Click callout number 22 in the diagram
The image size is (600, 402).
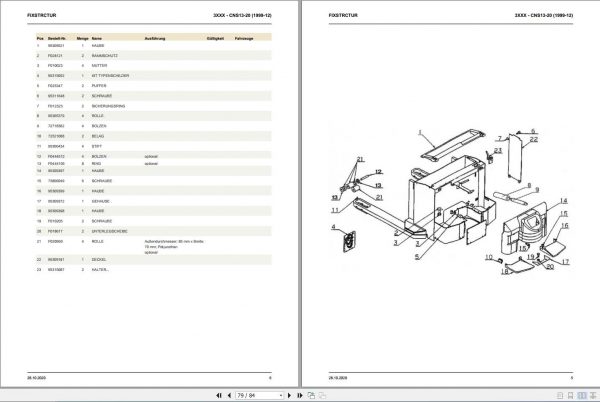point(534,139)
